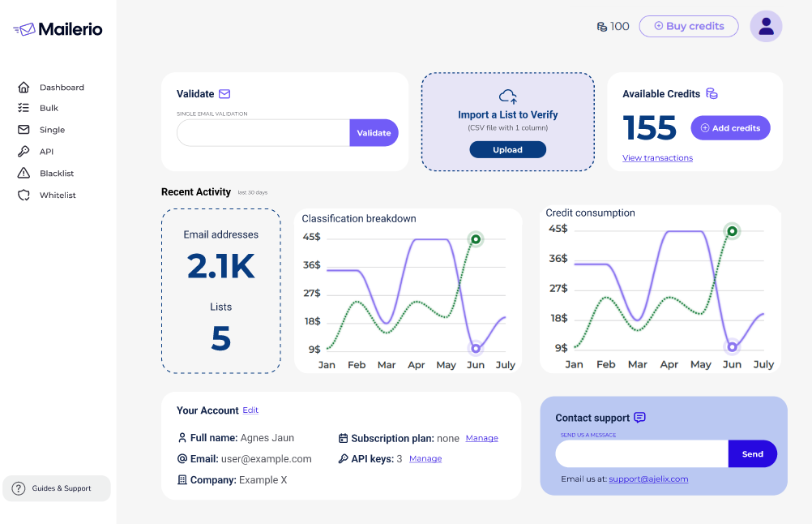Send the support message
This screenshot has height=524, width=812.
pyautogui.click(x=753, y=454)
